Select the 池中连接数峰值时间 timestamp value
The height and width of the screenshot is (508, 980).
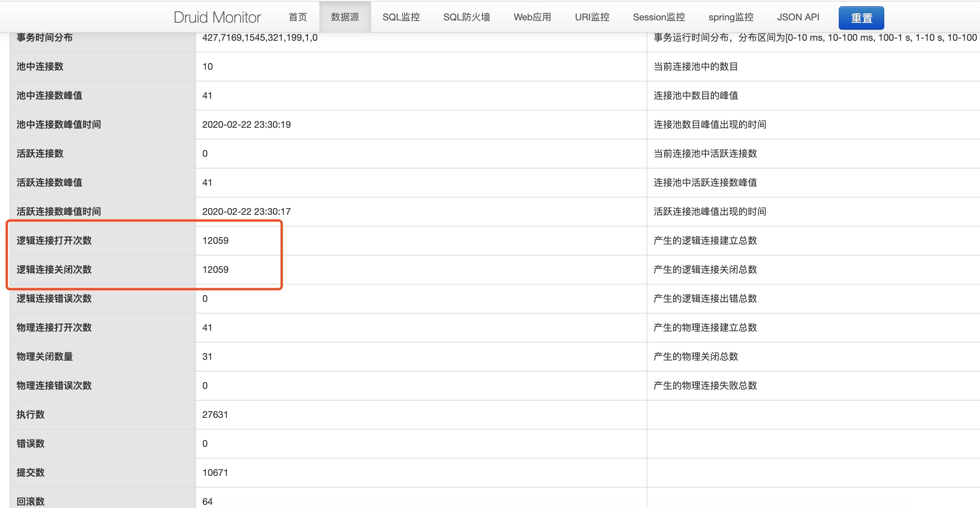(246, 125)
